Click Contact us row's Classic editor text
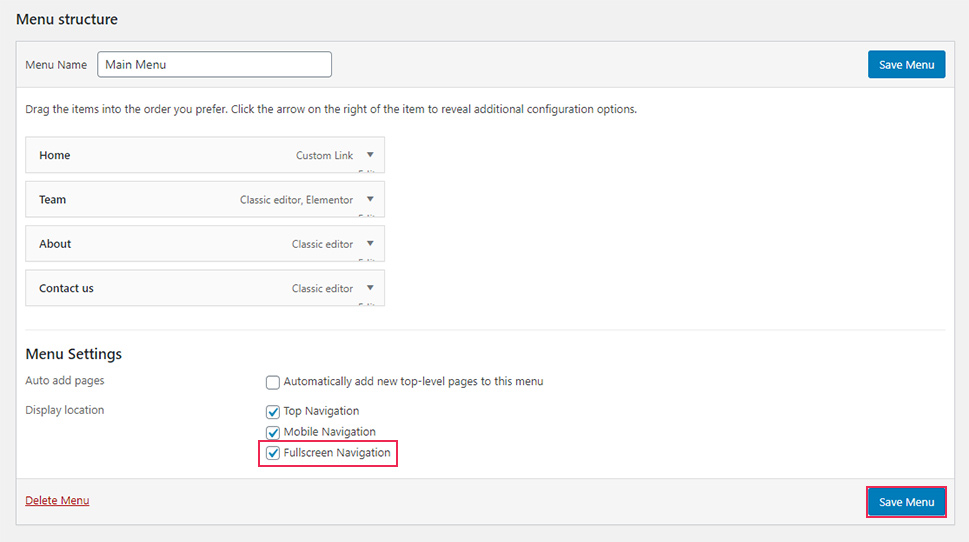This screenshot has height=542, width=969. pyautogui.click(x=322, y=289)
